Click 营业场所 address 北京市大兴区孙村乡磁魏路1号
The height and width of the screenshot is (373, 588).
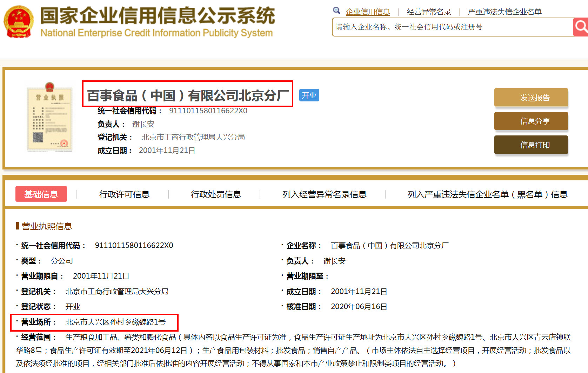[115, 322]
